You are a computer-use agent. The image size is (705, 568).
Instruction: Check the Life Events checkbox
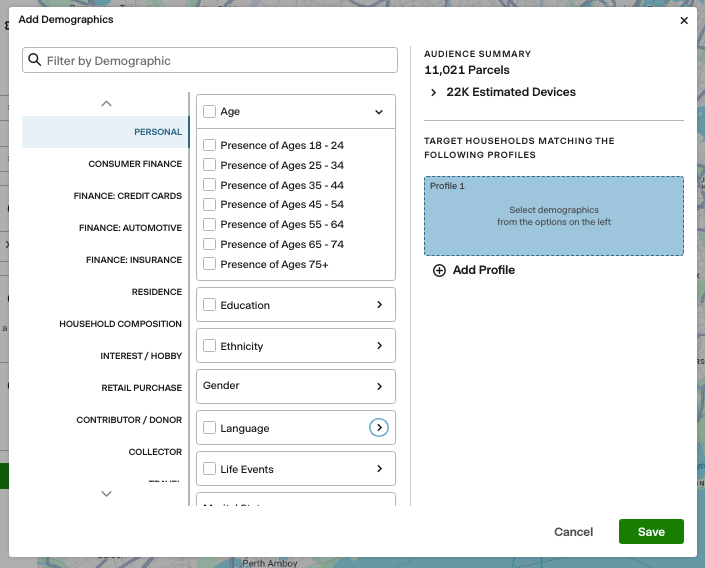tap(210, 469)
